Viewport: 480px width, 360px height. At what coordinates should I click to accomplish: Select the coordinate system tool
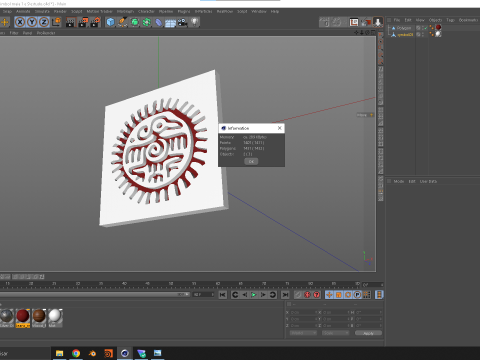pos(56,22)
